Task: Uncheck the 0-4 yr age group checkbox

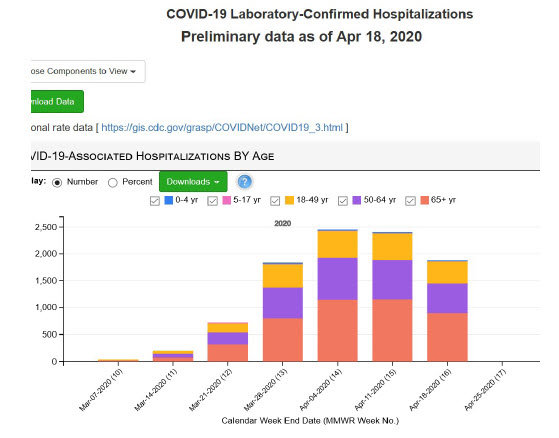Action: tap(155, 201)
